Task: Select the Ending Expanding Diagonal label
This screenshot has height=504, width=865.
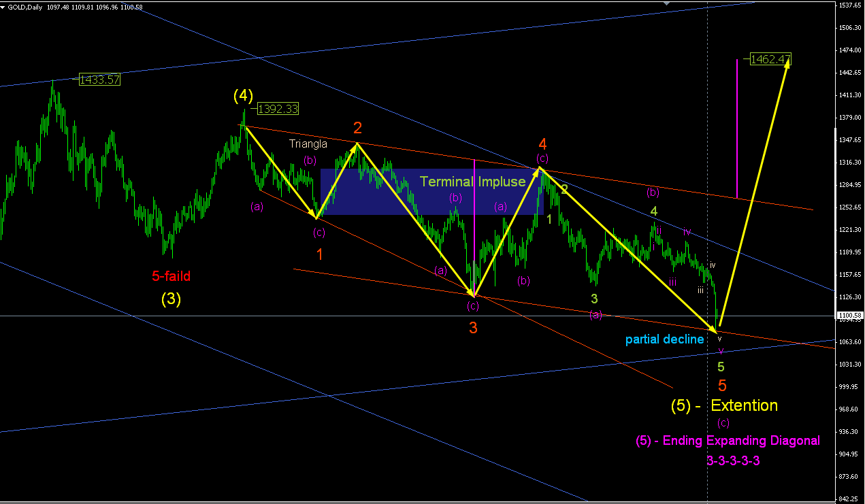Action: point(728,440)
